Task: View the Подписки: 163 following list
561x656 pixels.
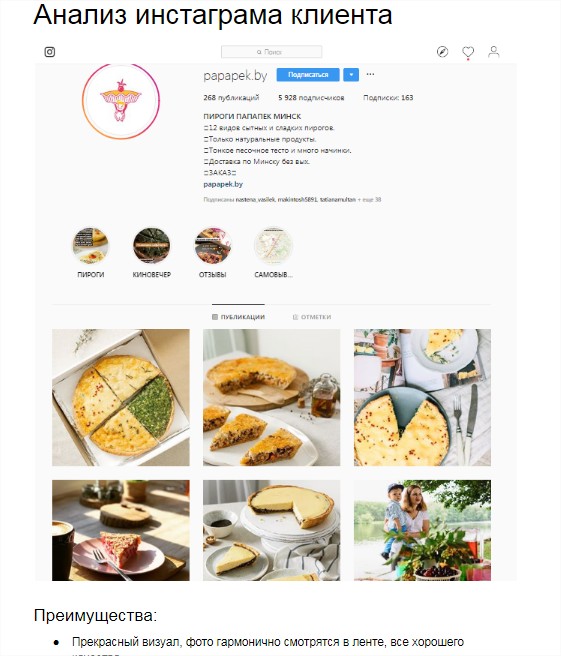Action: tap(388, 97)
